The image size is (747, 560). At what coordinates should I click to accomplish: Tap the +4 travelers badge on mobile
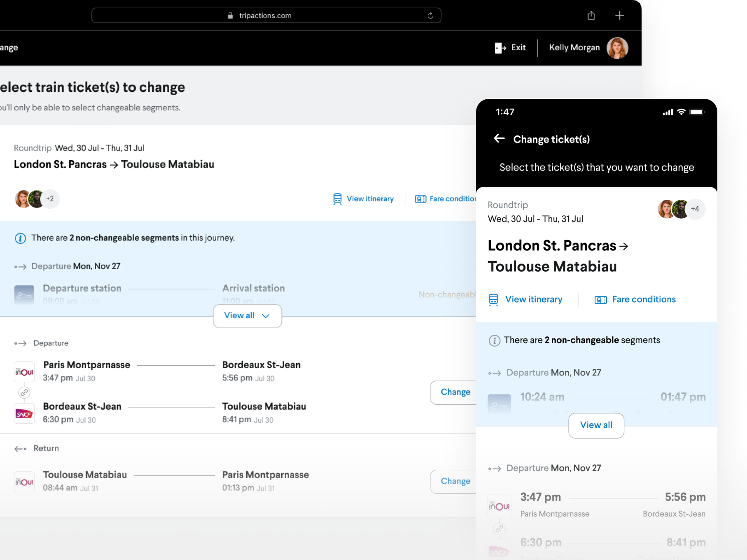(x=695, y=209)
